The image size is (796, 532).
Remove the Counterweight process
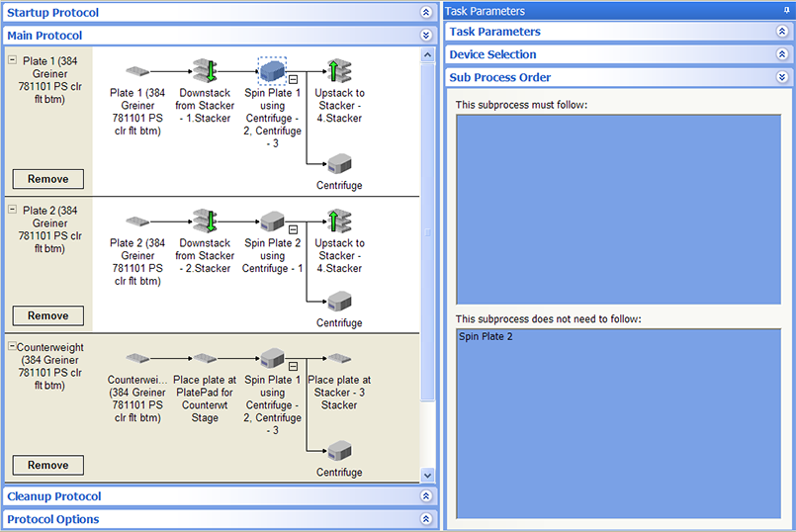coord(47,465)
